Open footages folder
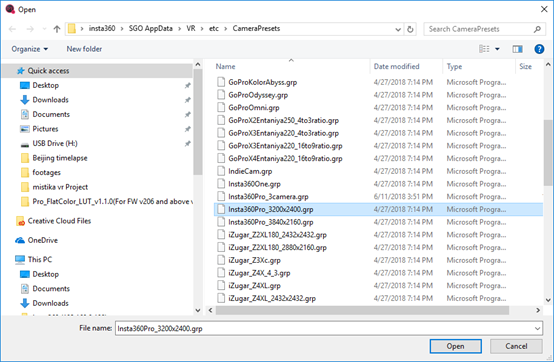The image size is (554, 362). [x=46, y=172]
